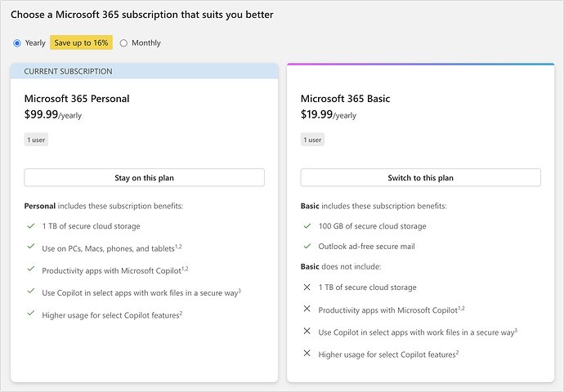The height and width of the screenshot is (392, 564).
Task: Click the Save up to 16% badge
Action: pos(81,42)
